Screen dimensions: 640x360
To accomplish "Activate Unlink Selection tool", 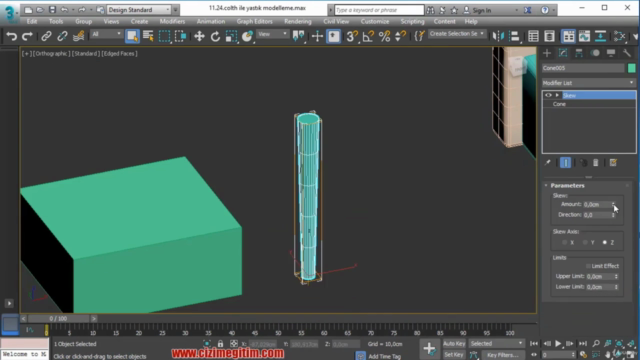I will coord(62,36).
